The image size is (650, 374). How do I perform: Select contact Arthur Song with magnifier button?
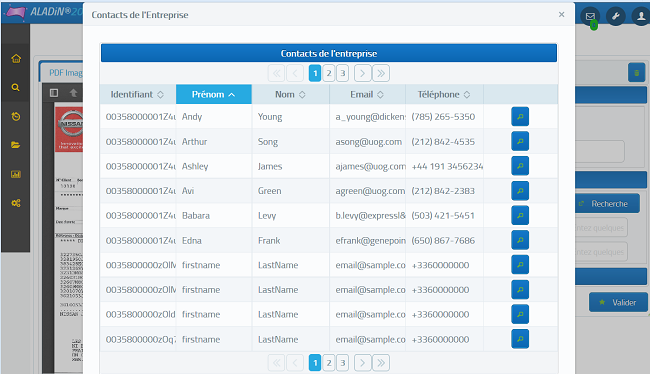pyautogui.click(x=520, y=141)
